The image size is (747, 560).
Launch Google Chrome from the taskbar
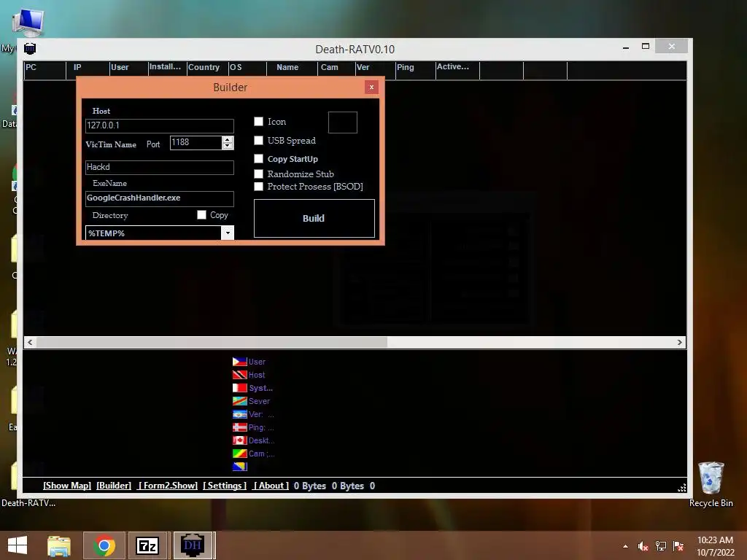(x=104, y=545)
